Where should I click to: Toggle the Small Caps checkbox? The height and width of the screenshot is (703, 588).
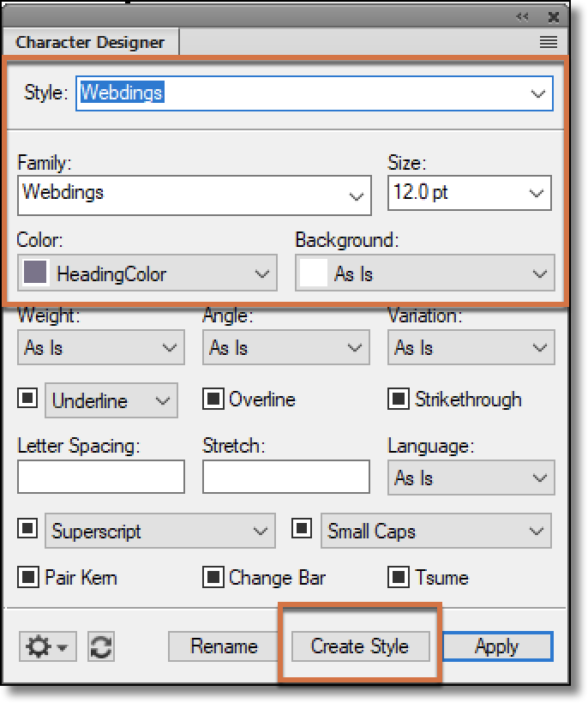click(x=302, y=528)
